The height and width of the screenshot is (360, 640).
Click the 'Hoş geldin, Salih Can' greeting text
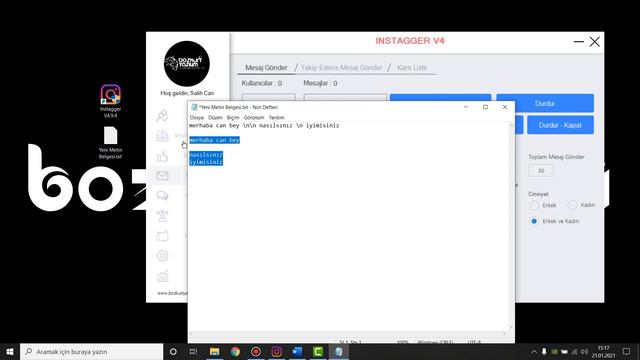pos(187,93)
